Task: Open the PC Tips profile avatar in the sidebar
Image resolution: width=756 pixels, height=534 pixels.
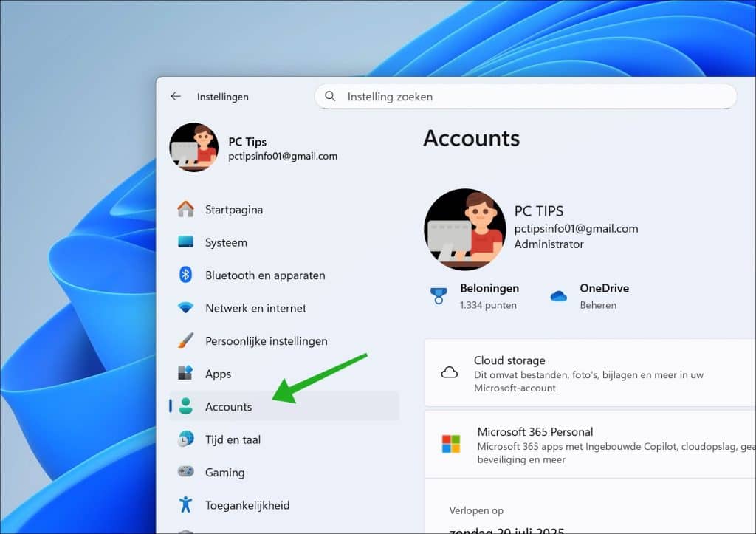Action: (194, 147)
